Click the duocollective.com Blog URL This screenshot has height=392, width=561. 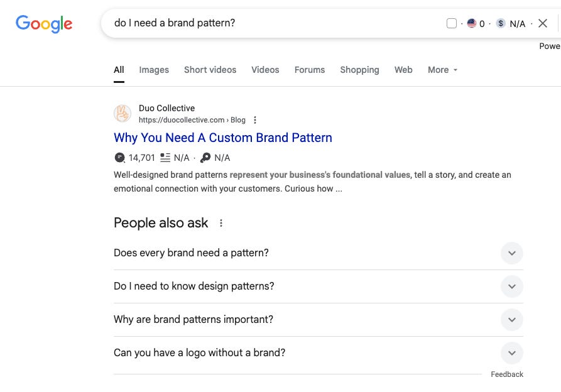tap(192, 120)
